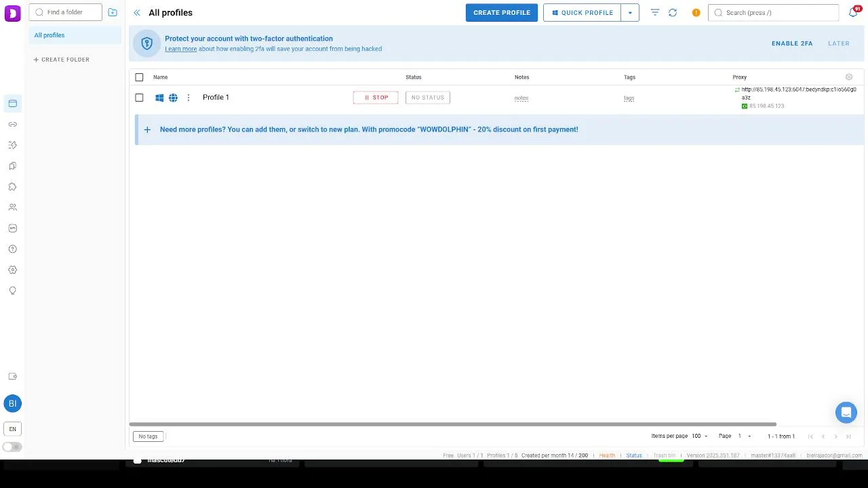Image resolution: width=868 pixels, height=488 pixels.
Task: Click the QUICK PROFILE button
Action: point(582,13)
